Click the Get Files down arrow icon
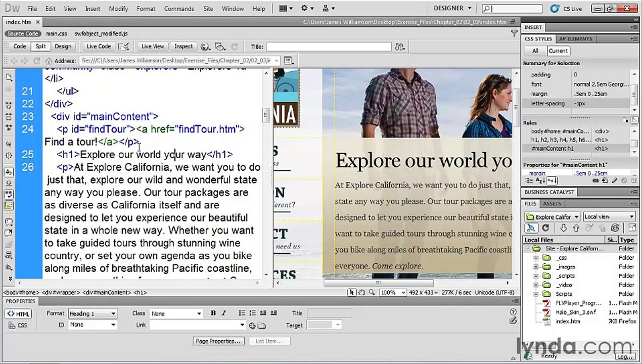Screen dimensions: 642x364 564,228
